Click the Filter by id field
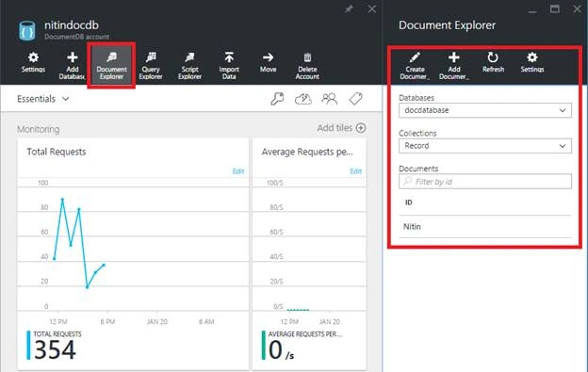Viewport: 588px width, 372px height. [485, 182]
